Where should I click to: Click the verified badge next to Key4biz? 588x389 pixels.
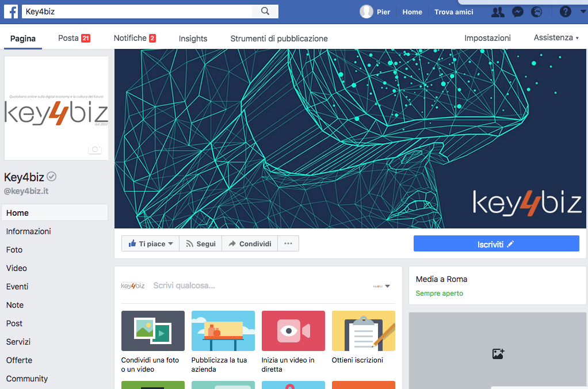click(52, 176)
